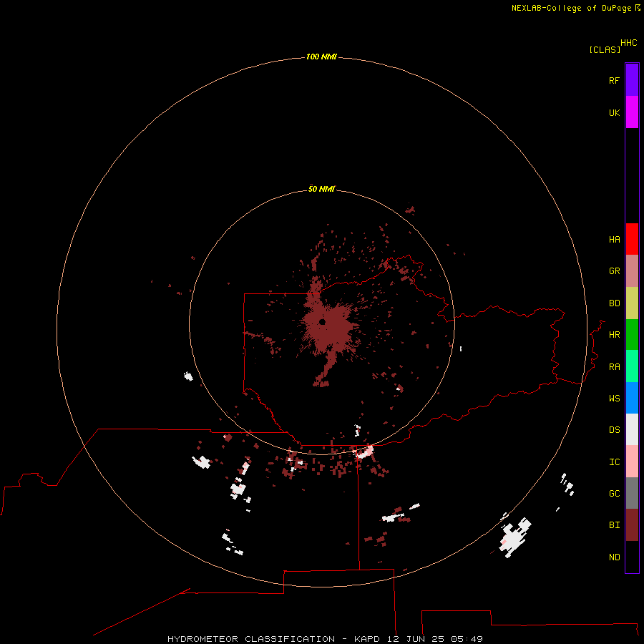Click the GC legend label

pos(614,493)
